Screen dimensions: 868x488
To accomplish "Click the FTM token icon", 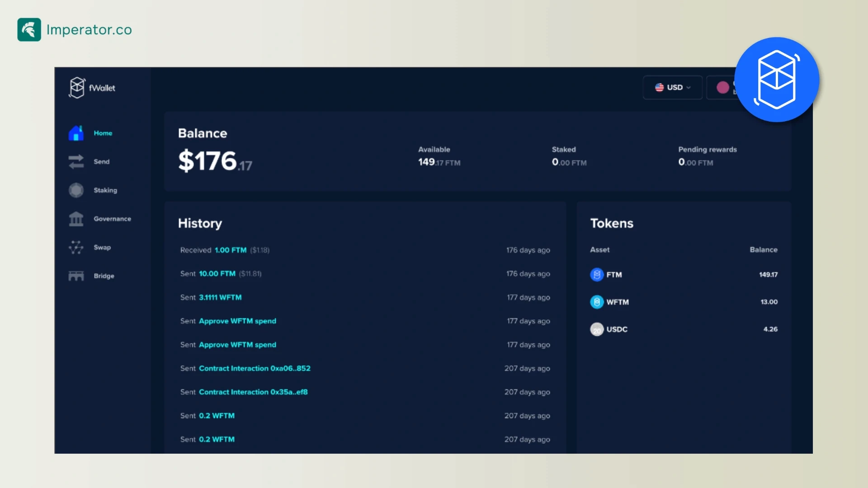I will tap(597, 274).
